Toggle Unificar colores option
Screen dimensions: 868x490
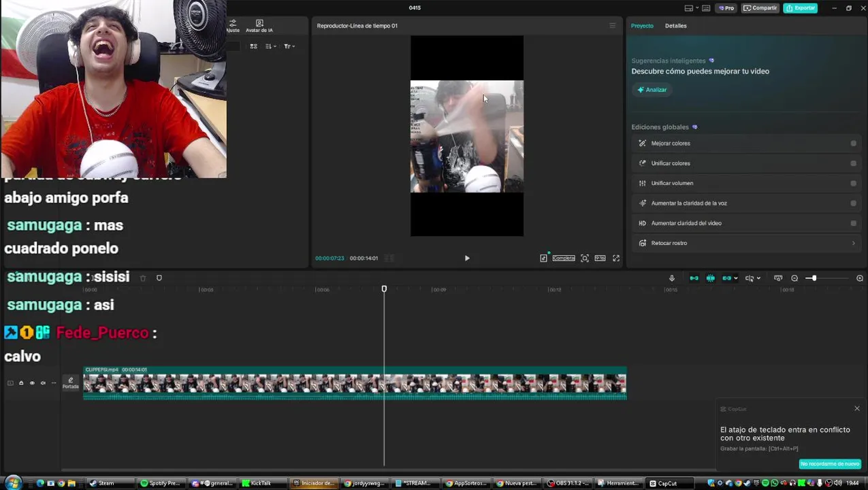click(854, 163)
